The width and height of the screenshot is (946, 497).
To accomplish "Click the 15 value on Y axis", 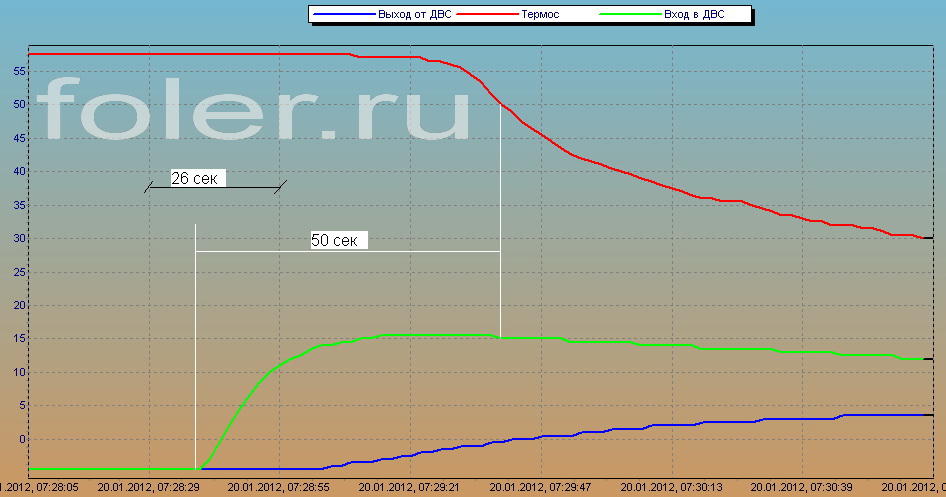I will coord(17,339).
